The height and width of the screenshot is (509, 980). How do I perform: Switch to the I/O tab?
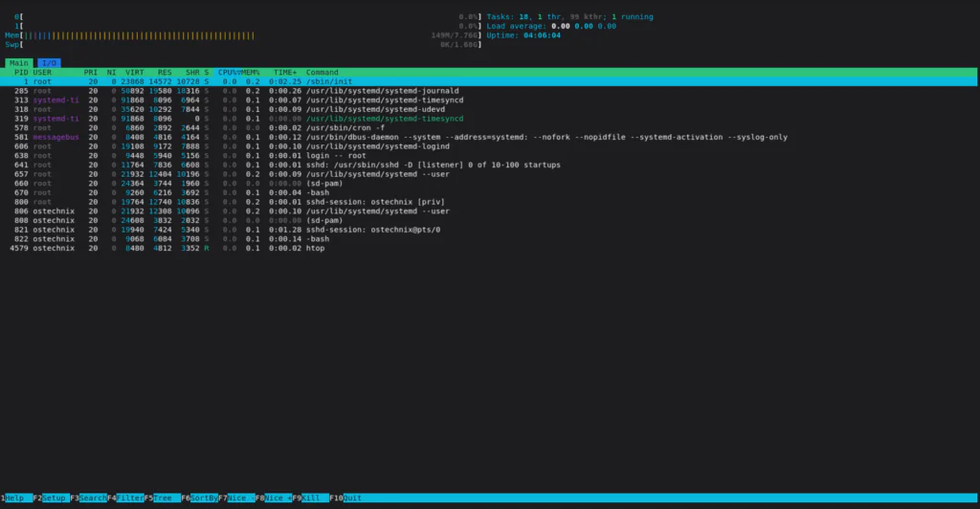click(x=50, y=63)
